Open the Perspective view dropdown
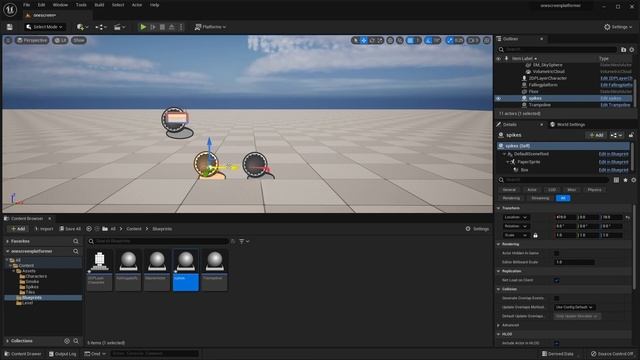The height and width of the screenshot is (360, 640). pos(32,40)
